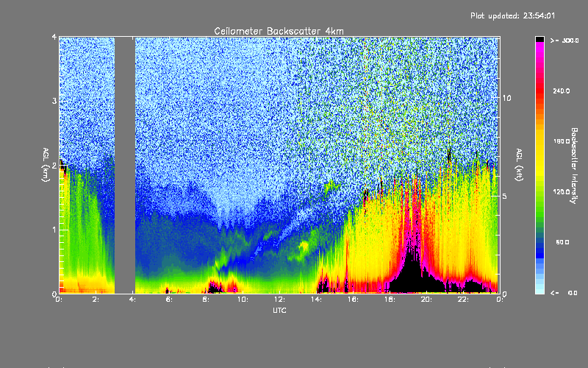The width and height of the screenshot is (588, 368).
Task: Click the '14:' UTC tick label
Action: (316, 300)
